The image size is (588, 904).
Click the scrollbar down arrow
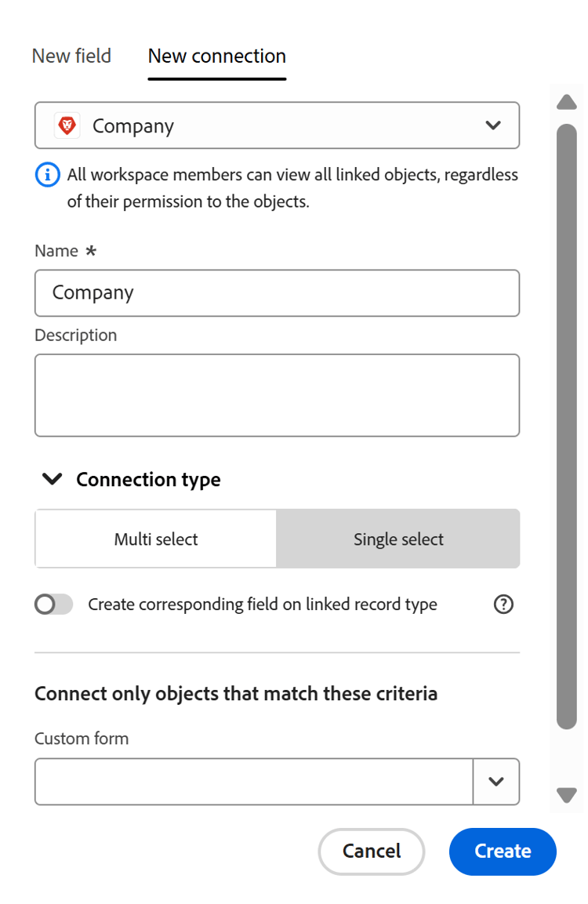(567, 795)
